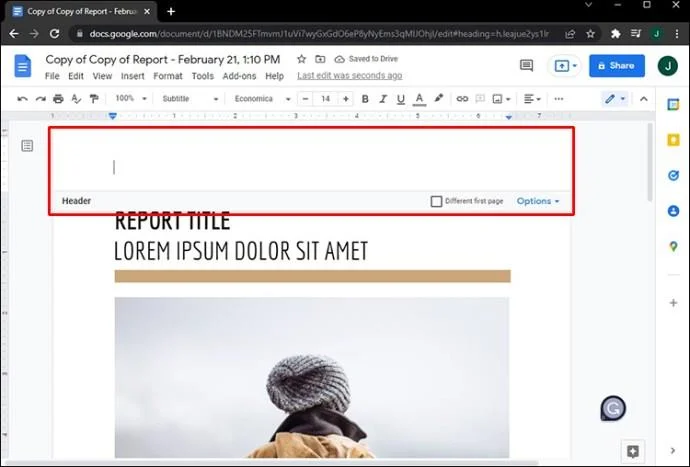Open comment history icon

coord(526,66)
